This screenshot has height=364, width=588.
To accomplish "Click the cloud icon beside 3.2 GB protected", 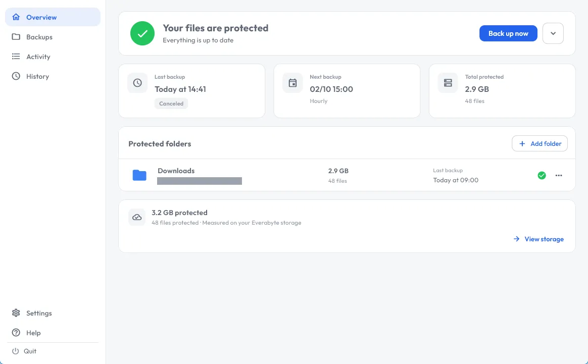I will [x=137, y=218].
